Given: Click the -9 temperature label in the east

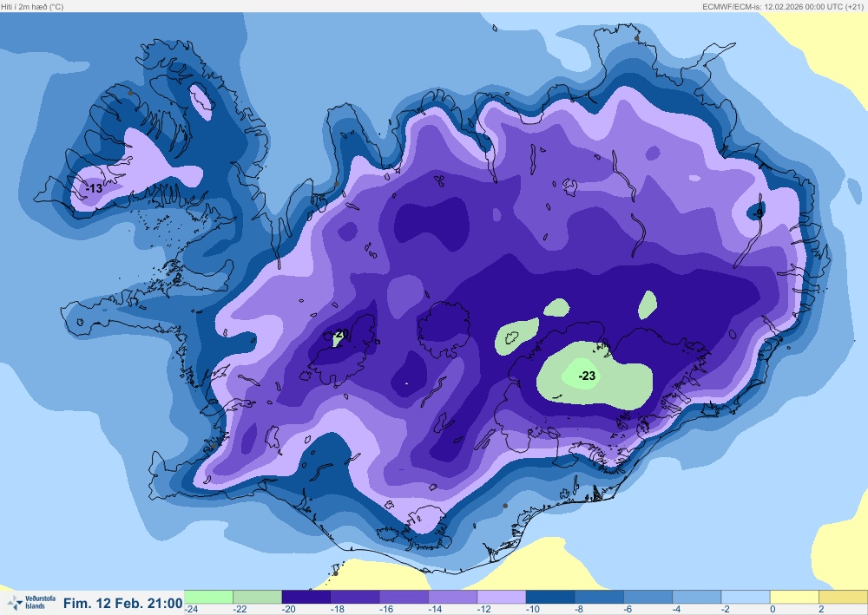Looking at the screenshot, I should [x=758, y=213].
